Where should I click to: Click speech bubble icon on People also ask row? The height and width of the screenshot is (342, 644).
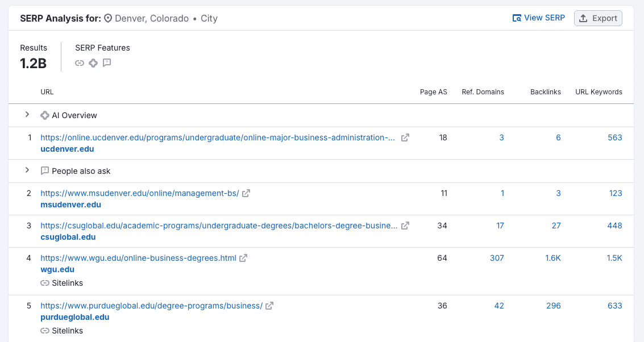point(44,171)
